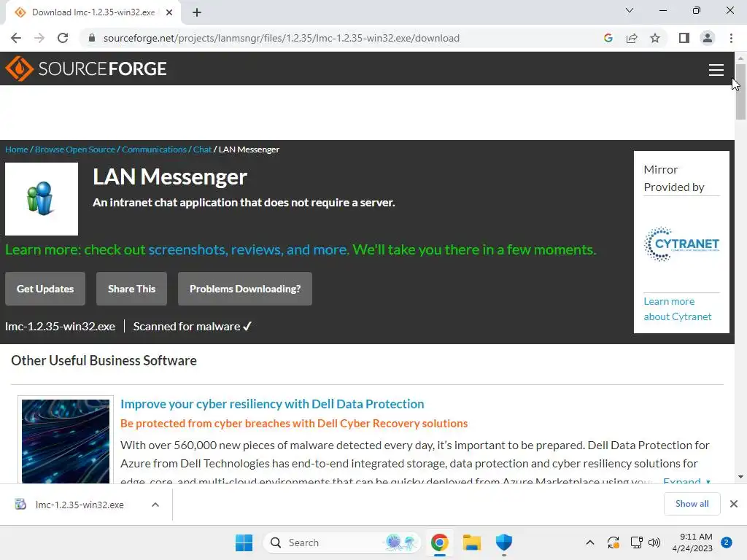Click the LAN Messenger title text
The width and height of the screenshot is (747, 560).
tap(169, 176)
